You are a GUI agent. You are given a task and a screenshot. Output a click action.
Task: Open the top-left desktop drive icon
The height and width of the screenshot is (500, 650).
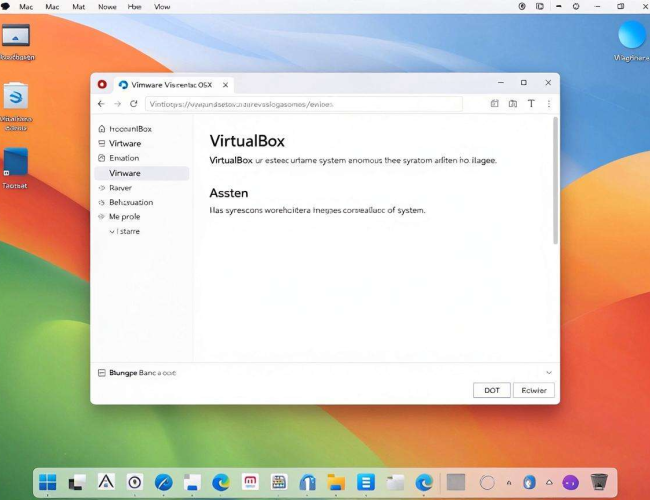[16, 36]
